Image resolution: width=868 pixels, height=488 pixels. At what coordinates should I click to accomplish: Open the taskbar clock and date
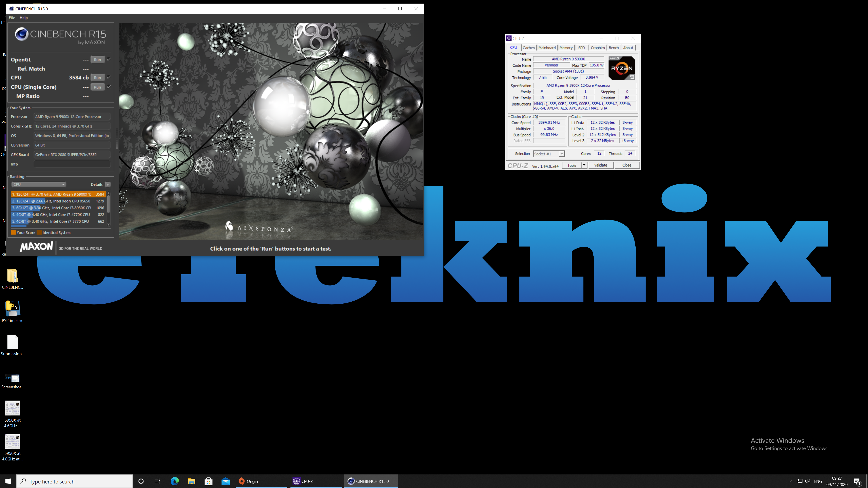[x=837, y=481]
